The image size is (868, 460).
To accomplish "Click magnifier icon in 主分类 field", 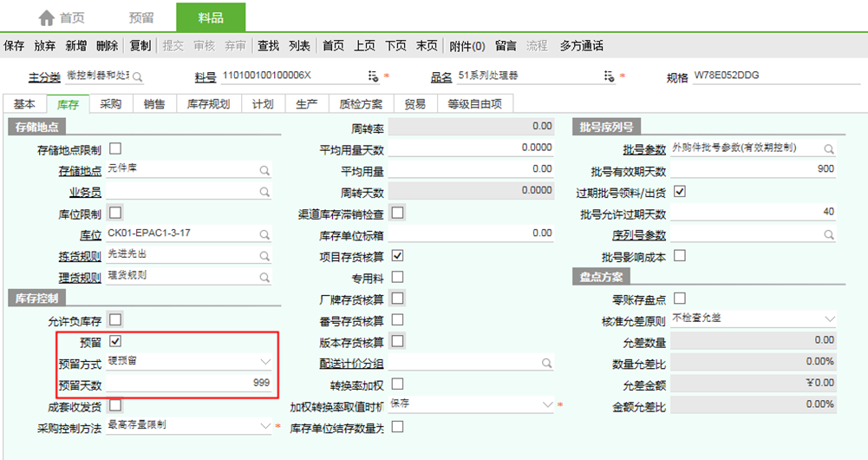I will [137, 76].
